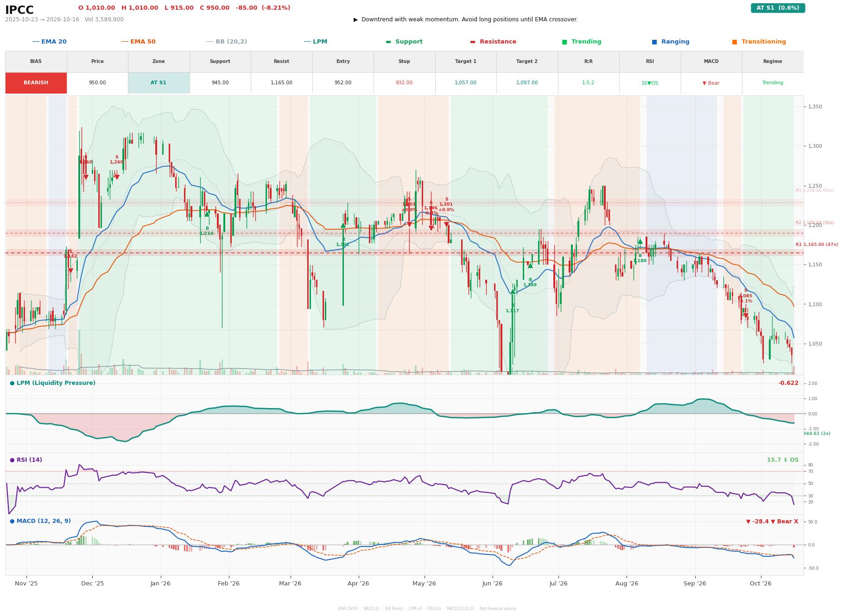
Task: Click the red BEARISH bias cell
Action: click(x=36, y=83)
